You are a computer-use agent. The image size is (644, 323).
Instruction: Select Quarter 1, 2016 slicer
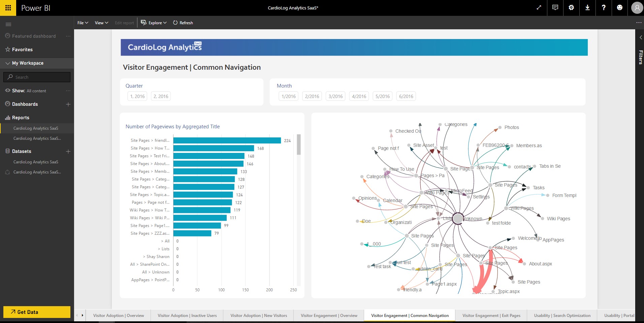point(137,96)
